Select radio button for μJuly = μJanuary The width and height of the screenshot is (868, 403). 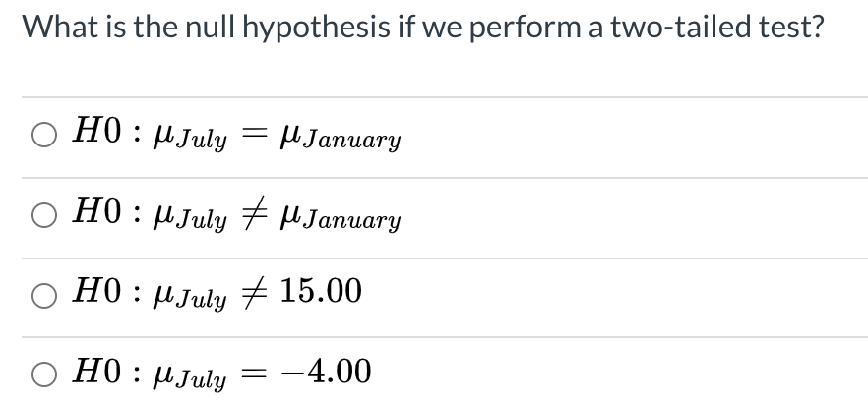43,135
